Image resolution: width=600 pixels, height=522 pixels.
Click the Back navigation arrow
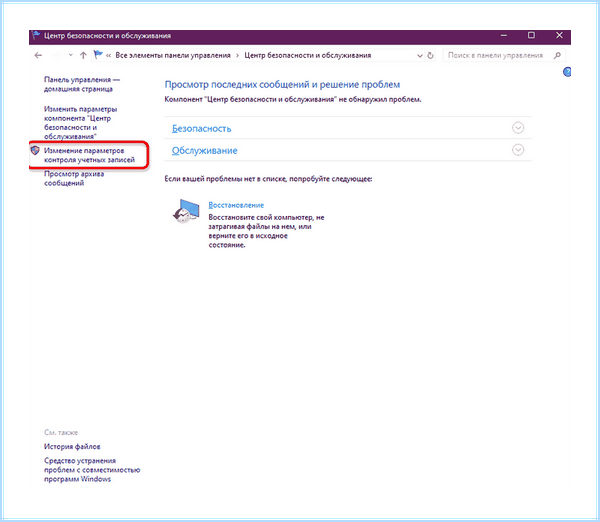38,55
